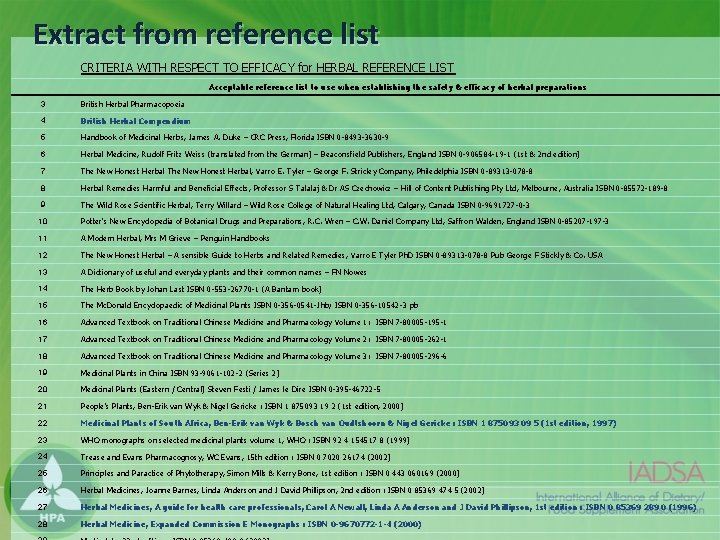This screenshot has width=720, height=540.
Task: Select 'The McDonald Encyclopaedic of Medicinal Plants' row
Action: [x=249, y=305]
